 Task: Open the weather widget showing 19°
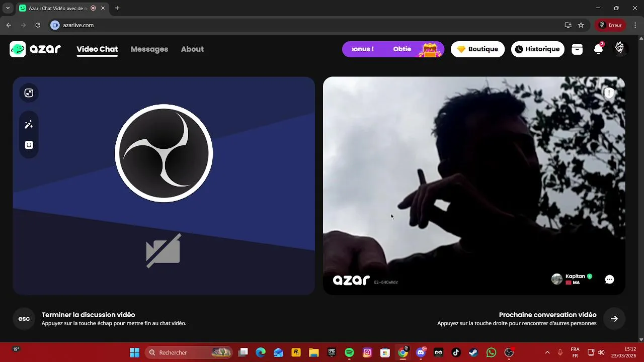16,349
